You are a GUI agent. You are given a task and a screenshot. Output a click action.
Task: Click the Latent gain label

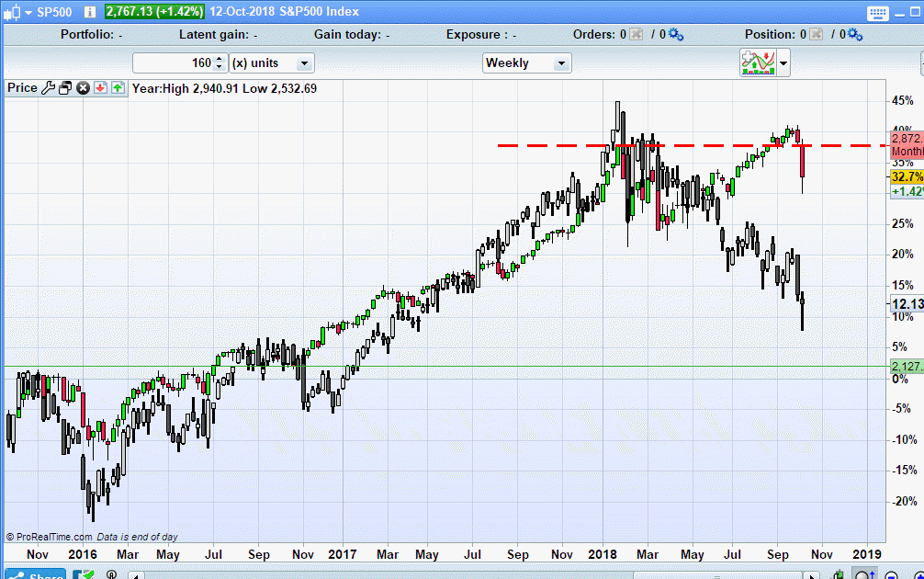pyautogui.click(x=213, y=34)
